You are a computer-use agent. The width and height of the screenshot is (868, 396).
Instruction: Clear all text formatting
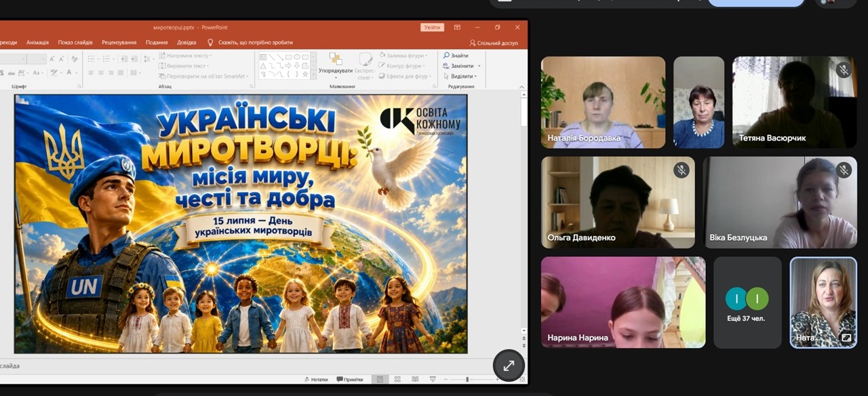[74, 58]
